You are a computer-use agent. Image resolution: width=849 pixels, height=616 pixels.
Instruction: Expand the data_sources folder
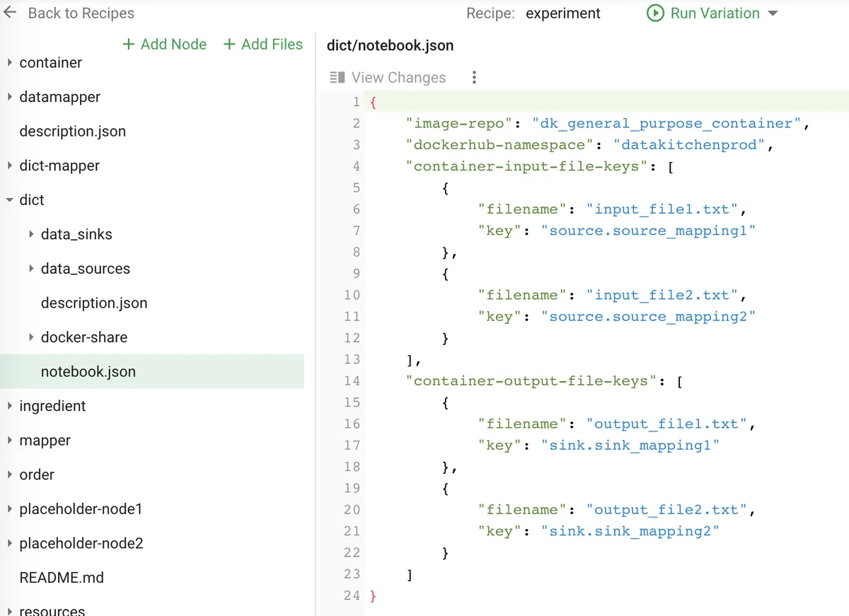[x=31, y=269]
